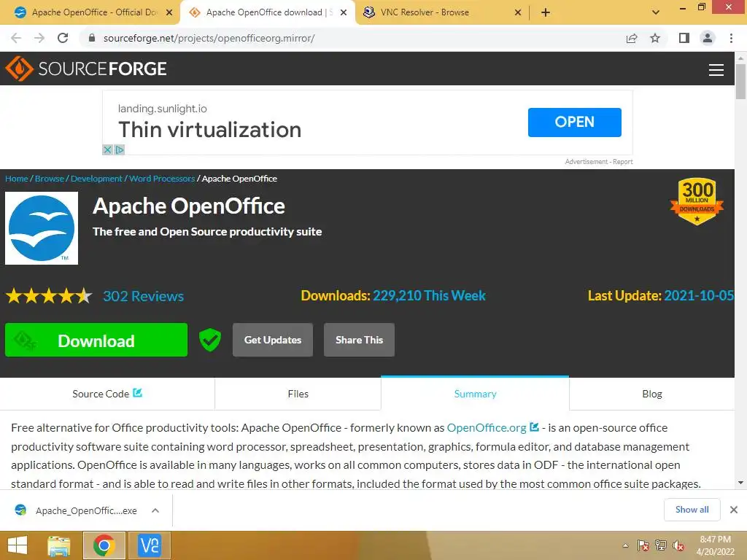Click the Browse breadcrumb link
This screenshot has width=747, height=560.
50,179
